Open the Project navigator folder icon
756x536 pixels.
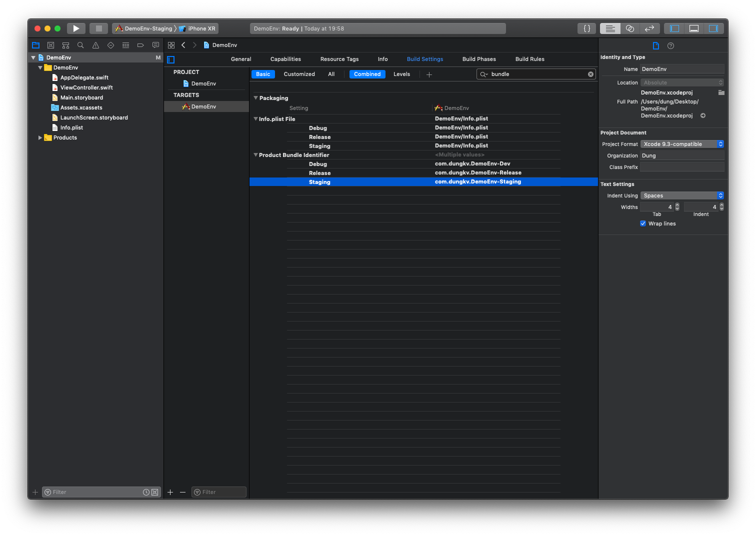coord(35,45)
